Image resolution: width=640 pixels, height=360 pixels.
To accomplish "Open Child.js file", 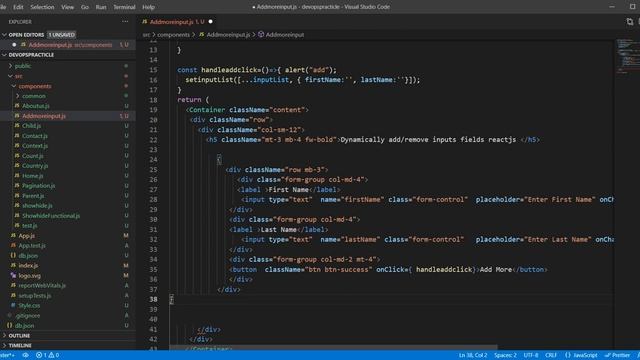I will [x=31, y=126].
